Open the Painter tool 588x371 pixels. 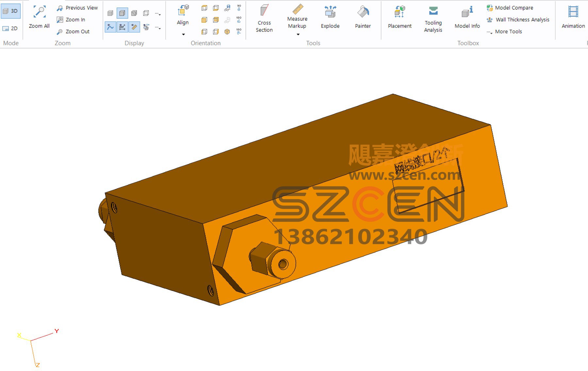click(363, 17)
